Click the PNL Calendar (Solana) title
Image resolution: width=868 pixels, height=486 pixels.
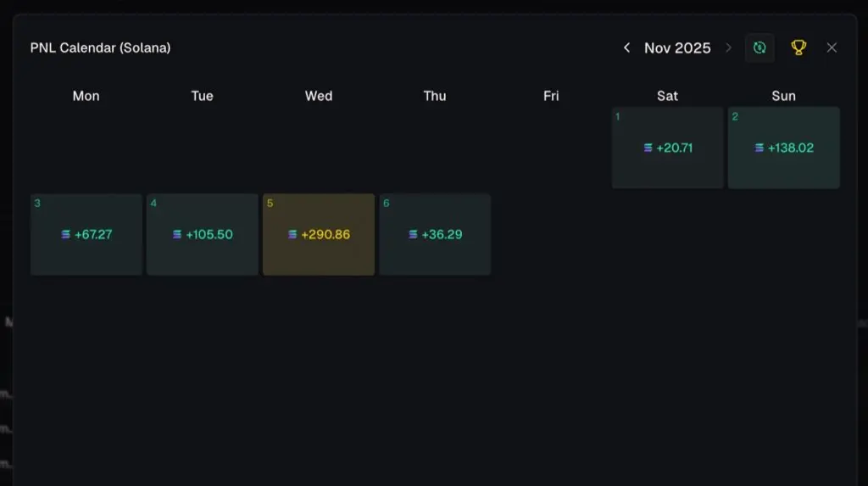(x=100, y=47)
